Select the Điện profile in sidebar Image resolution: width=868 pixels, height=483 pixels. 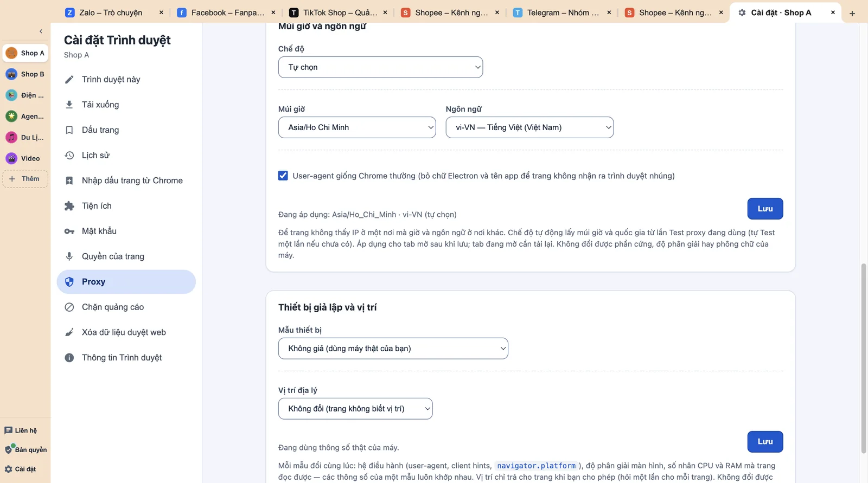pyautogui.click(x=25, y=95)
